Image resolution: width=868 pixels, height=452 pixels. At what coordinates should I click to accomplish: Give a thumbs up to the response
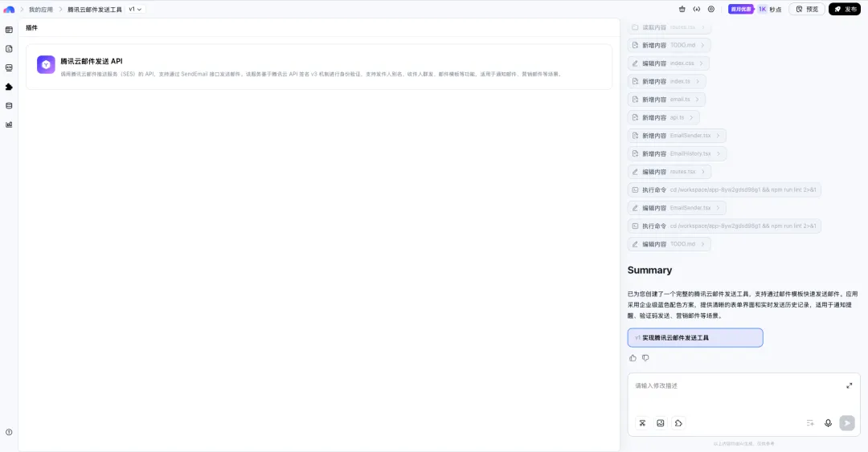pyautogui.click(x=633, y=358)
